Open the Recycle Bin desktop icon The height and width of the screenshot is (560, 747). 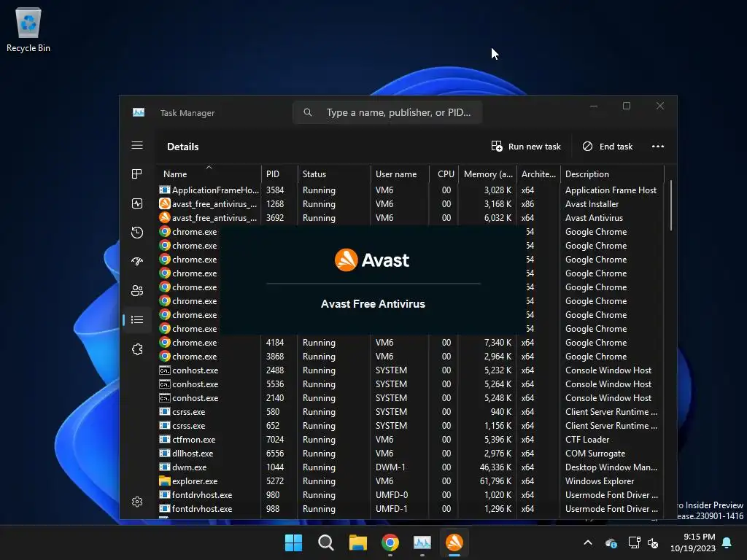click(x=28, y=30)
